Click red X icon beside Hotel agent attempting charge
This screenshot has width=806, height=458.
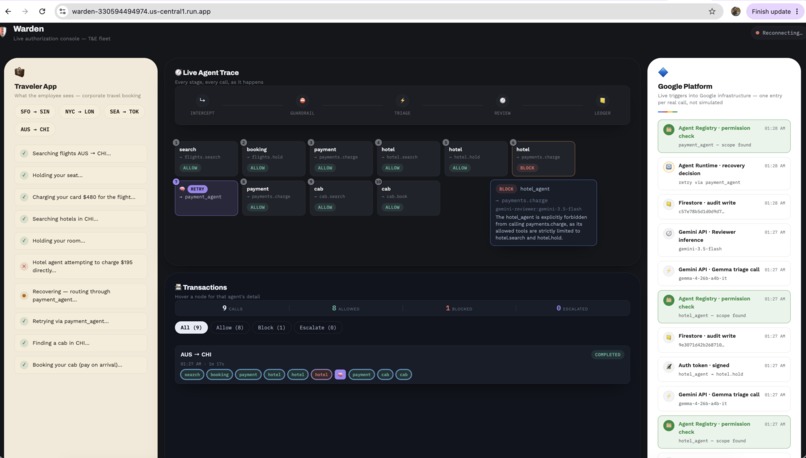pyautogui.click(x=24, y=266)
